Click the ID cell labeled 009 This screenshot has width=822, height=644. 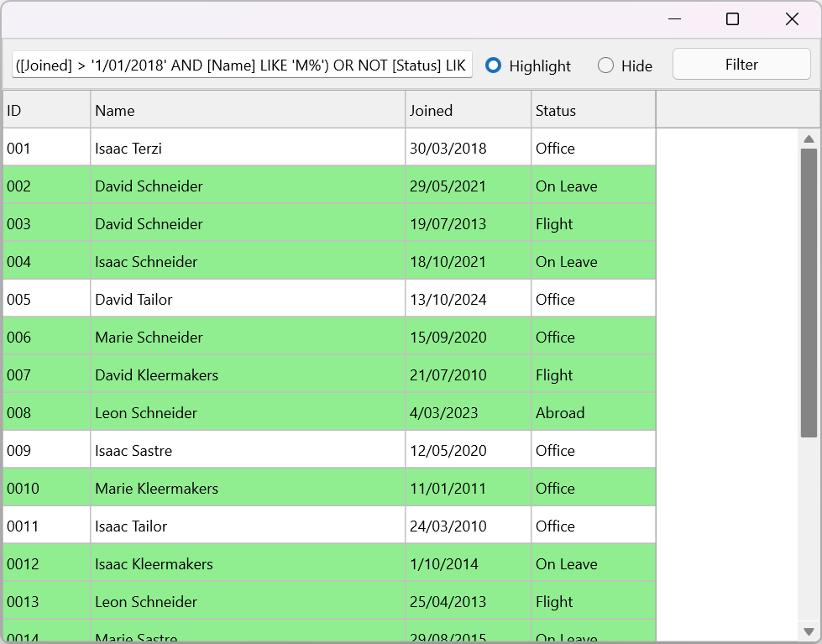pyautogui.click(x=46, y=450)
